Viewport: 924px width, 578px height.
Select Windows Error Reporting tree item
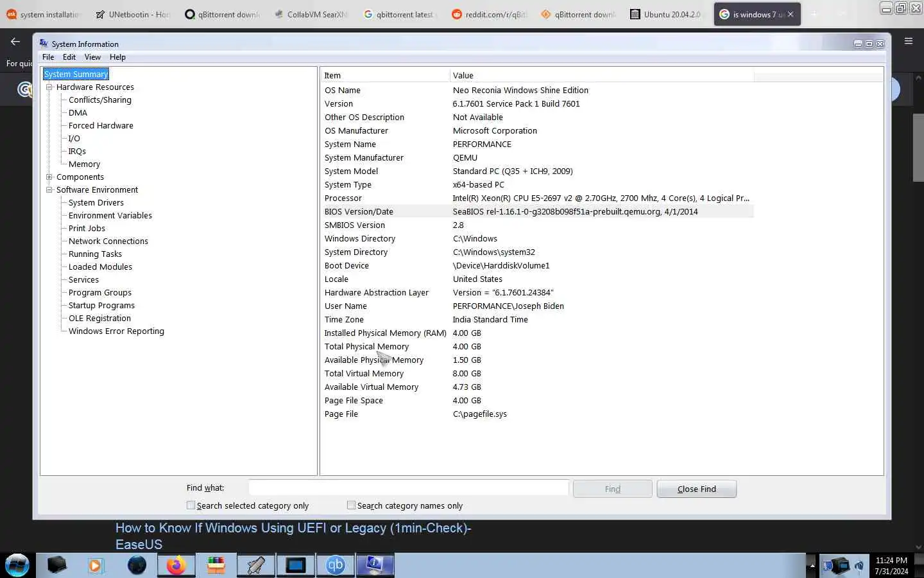(116, 331)
